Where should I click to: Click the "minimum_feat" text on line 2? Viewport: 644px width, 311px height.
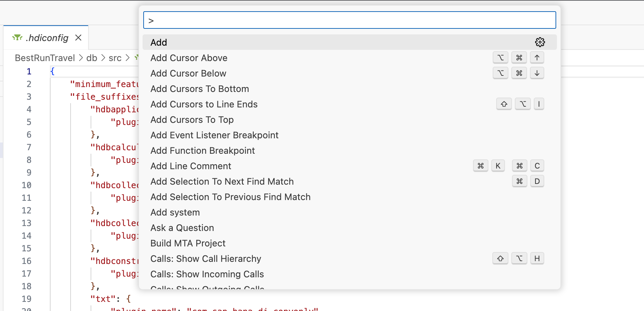coord(104,84)
